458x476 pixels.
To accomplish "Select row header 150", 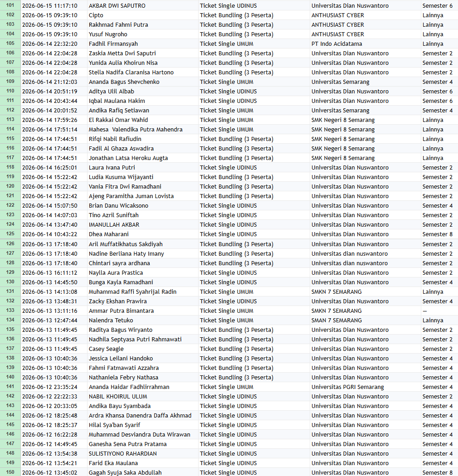I will 10,472.
